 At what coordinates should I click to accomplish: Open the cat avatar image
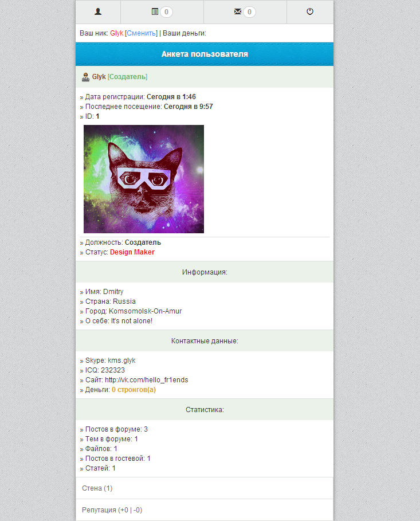coord(144,179)
